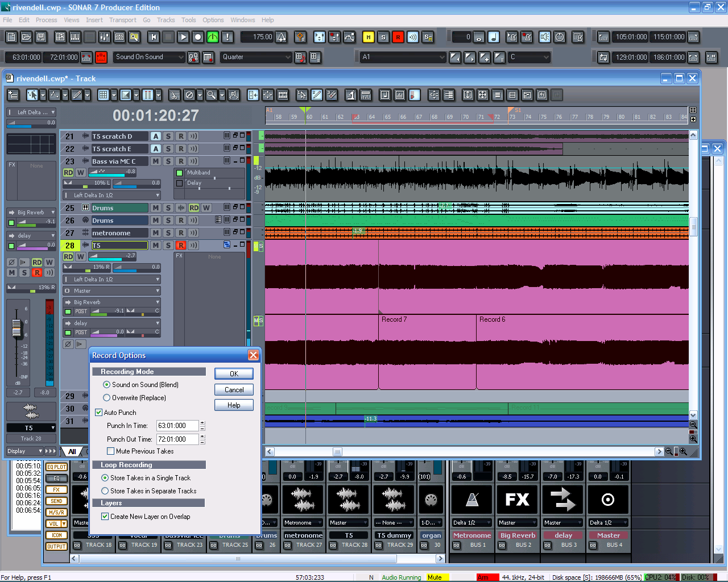The height and width of the screenshot is (582, 728).
Task: Click the track inspector volume fader handle
Action: [16, 328]
